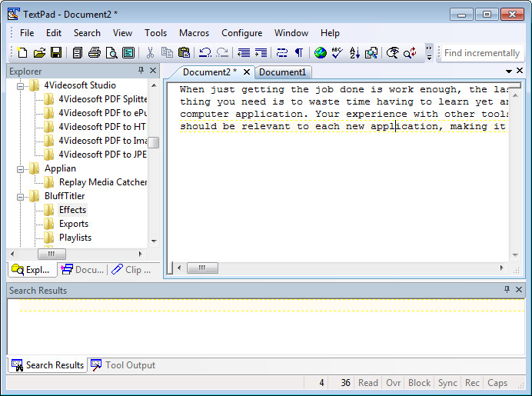Switch to the Document1 tab
The image size is (532, 396).
coord(283,72)
